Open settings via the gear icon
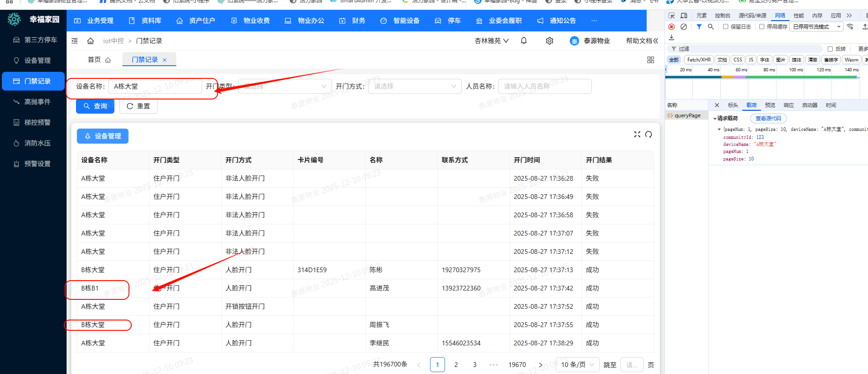 tap(550, 41)
